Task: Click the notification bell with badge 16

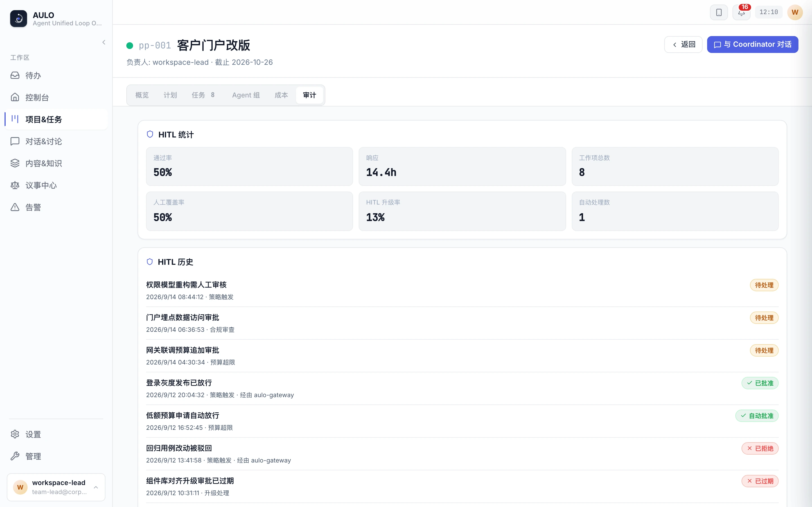Action: pyautogui.click(x=741, y=12)
